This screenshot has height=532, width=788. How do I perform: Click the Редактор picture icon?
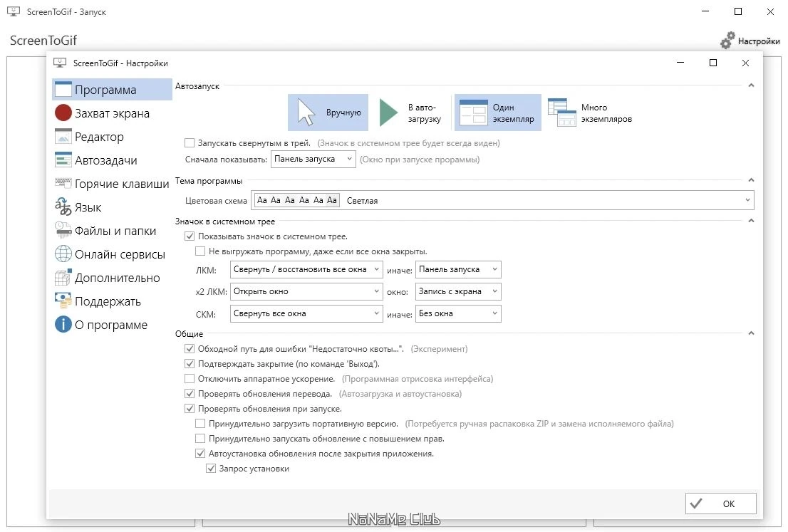click(x=63, y=136)
